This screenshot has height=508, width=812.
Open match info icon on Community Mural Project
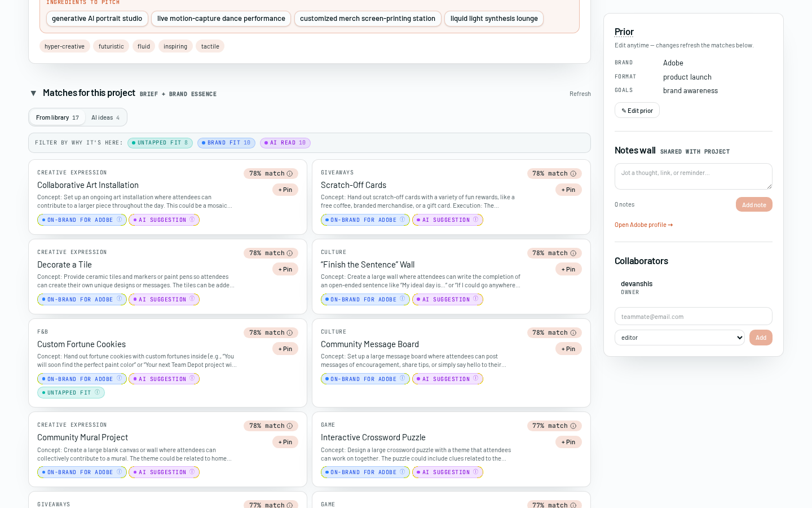(x=290, y=426)
